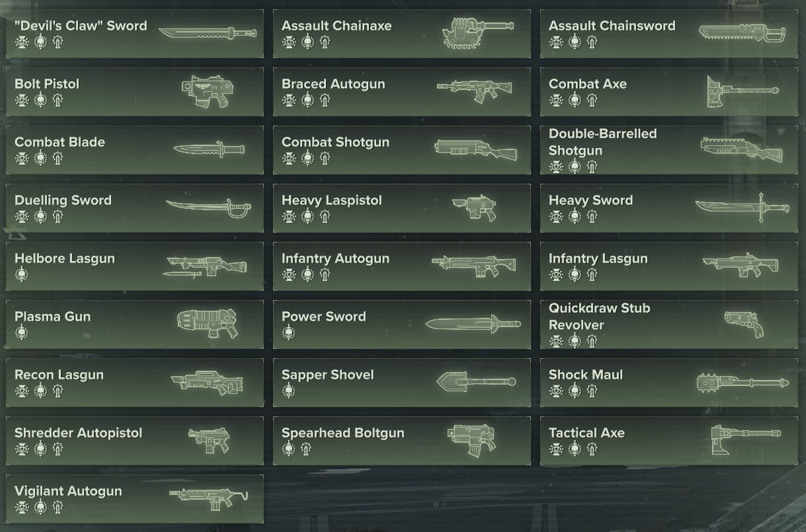Click the Shock Maul weapon image

tap(743, 382)
